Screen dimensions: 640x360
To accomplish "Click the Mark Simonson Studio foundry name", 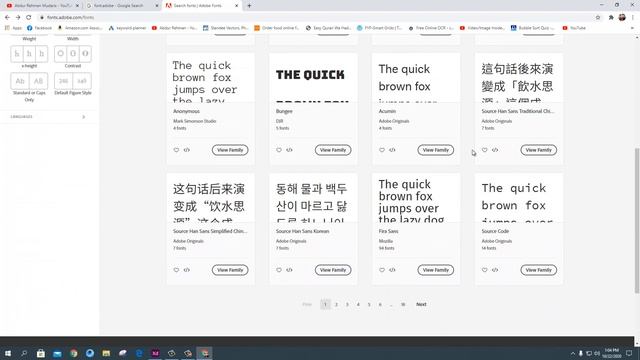I will point(194,121).
